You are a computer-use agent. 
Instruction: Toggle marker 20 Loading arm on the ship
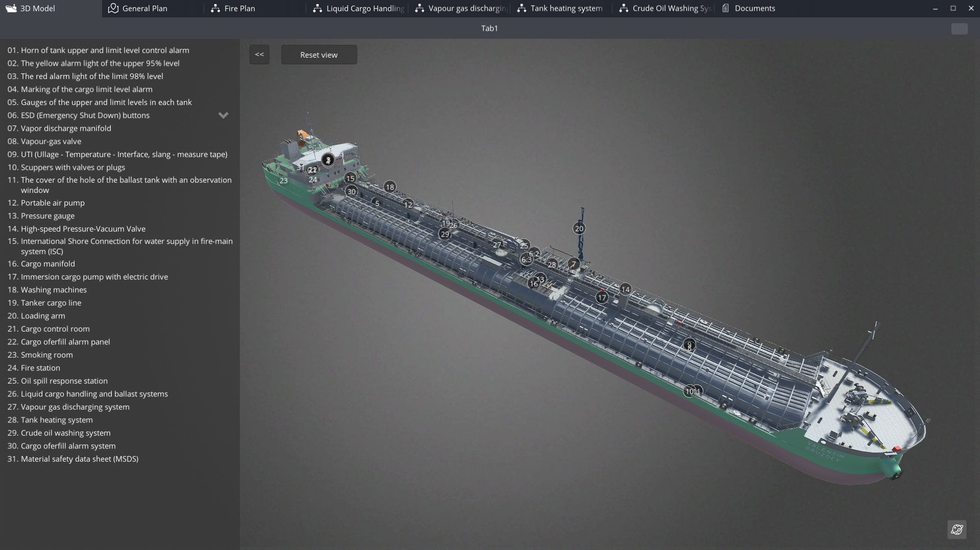click(x=579, y=229)
